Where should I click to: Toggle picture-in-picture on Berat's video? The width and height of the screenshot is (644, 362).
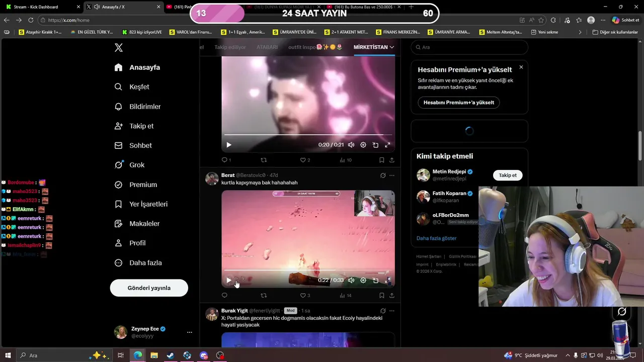[x=375, y=280]
